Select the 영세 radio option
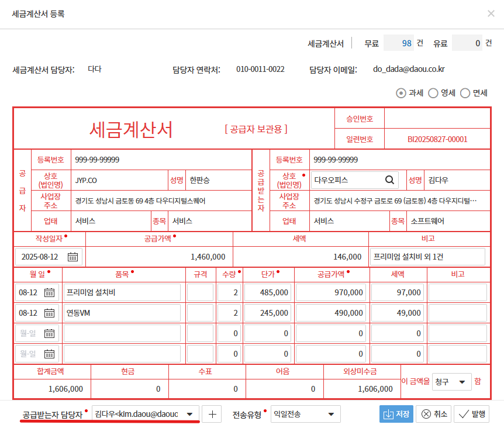The image size is (504, 428). coord(433,93)
